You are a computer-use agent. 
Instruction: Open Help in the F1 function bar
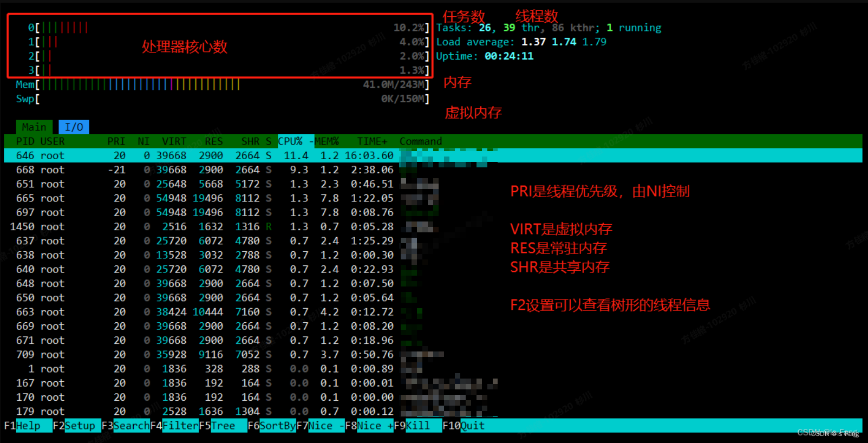point(34,426)
